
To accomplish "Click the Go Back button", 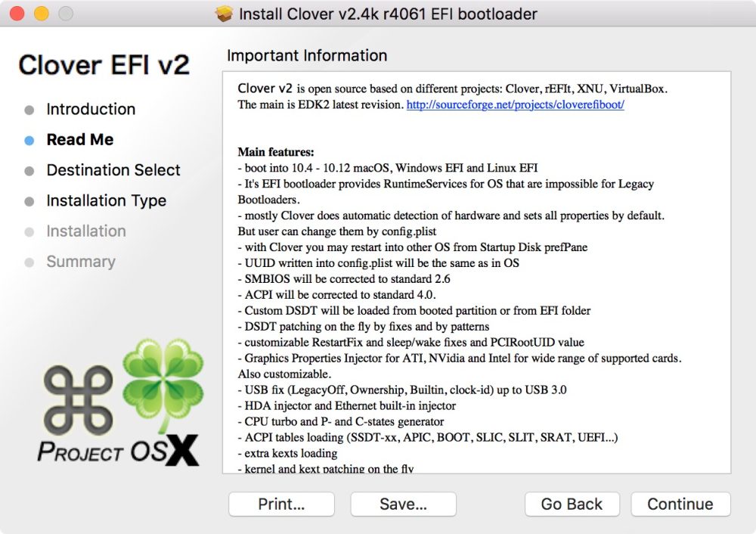I will 572,504.
